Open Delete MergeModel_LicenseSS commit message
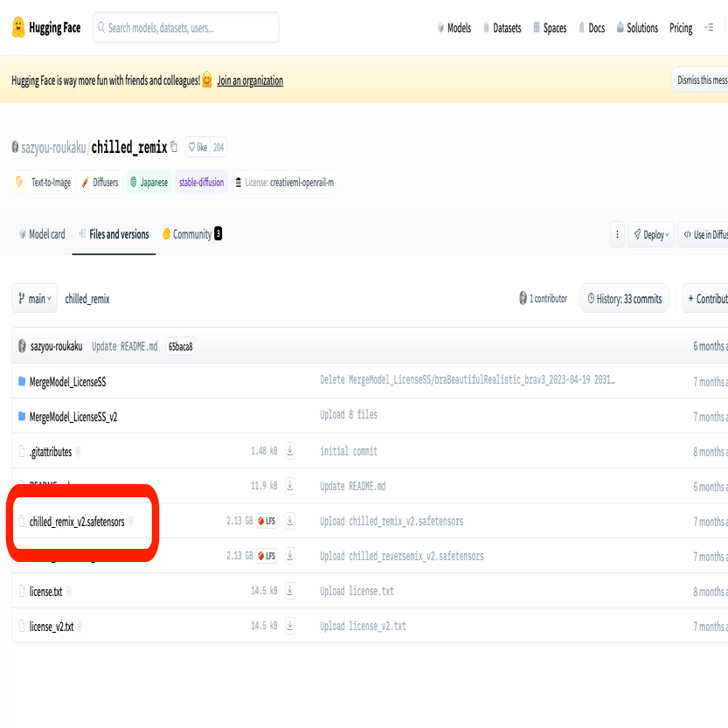The height and width of the screenshot is (728, 728). click(467, 380)
